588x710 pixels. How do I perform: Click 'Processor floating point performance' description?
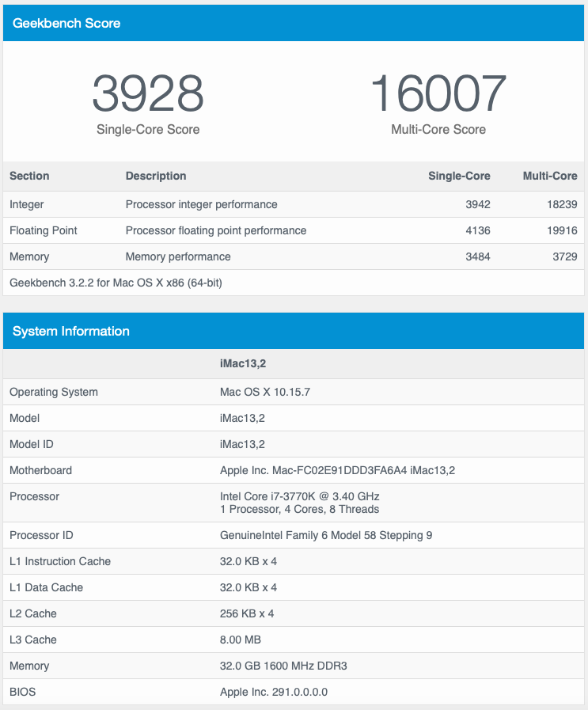(x=216, y=230)
